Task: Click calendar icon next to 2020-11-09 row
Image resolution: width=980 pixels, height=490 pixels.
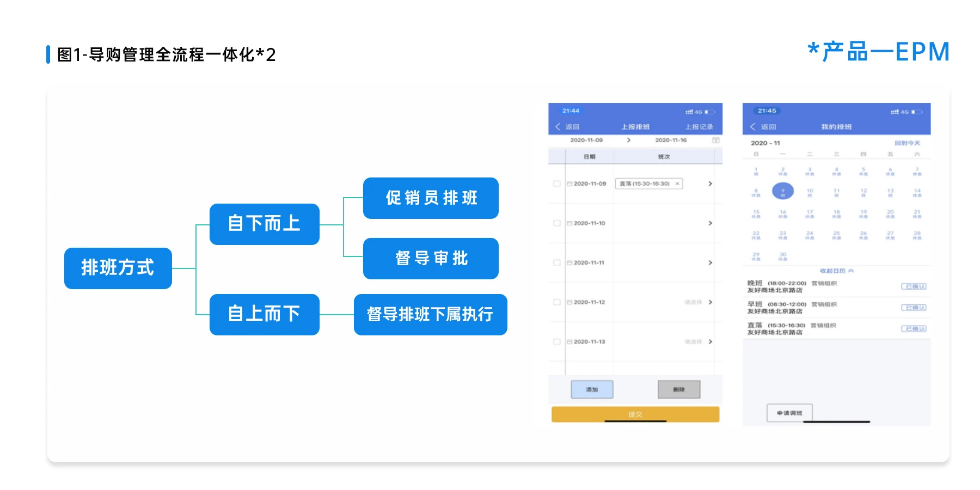Action: point(569,184)
